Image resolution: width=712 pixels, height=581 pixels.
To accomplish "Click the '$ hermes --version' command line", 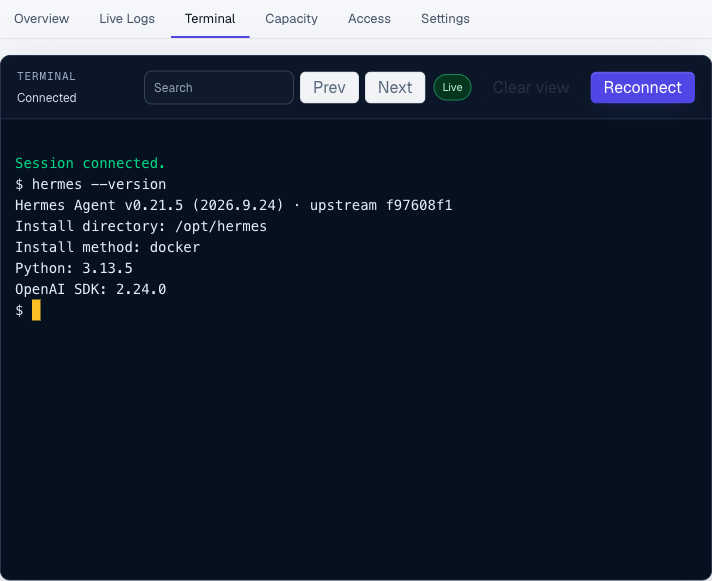I will pyautogui.click(x=90, y=184).
